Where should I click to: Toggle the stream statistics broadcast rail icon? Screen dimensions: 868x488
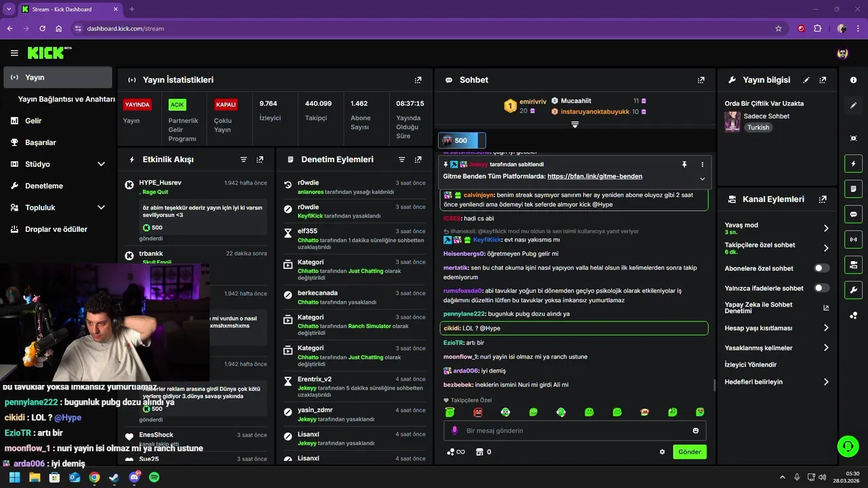[853, 239]
